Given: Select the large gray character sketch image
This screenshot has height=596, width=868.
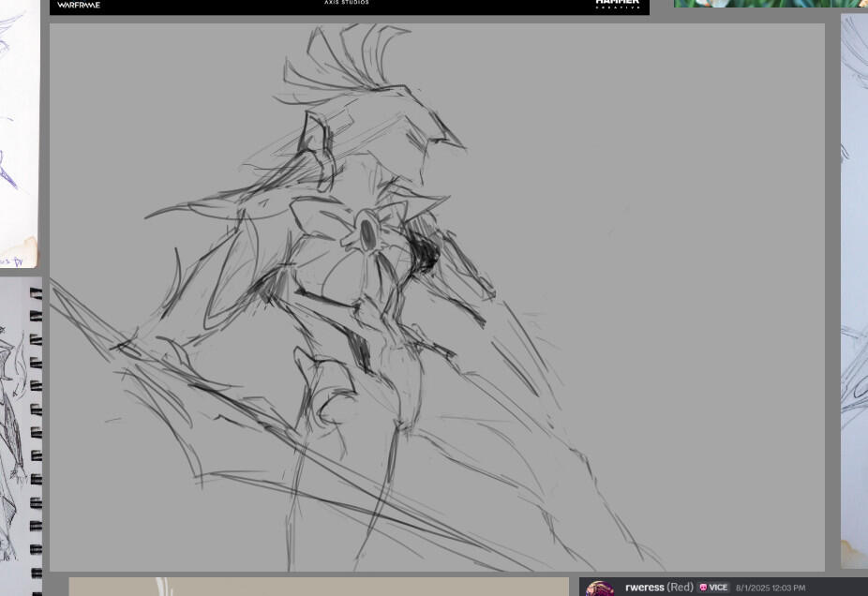Looking at the screenshot, I should click(x=438, y=297).
